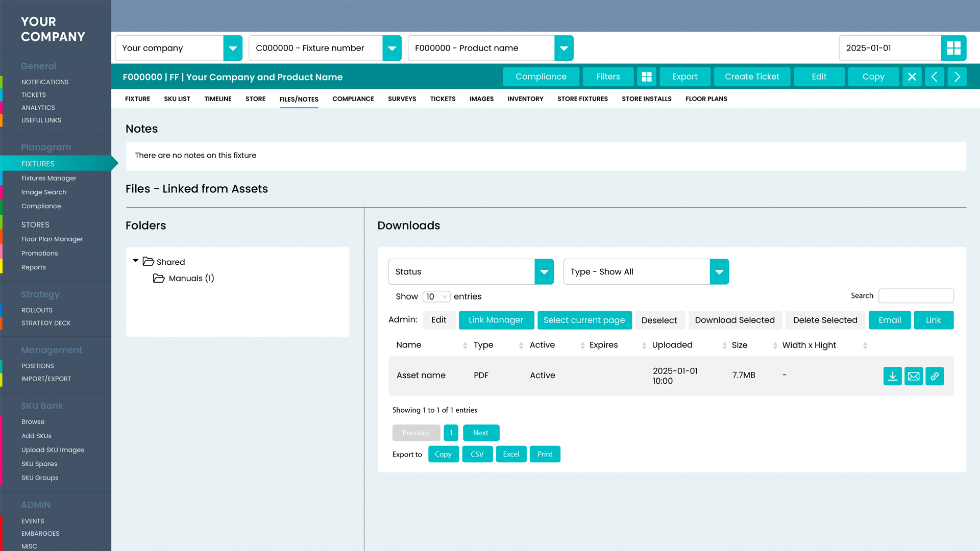The width and height of the screenshot is (980, 551).
Task: Click the admin Link button
Action: click(934, 320)
